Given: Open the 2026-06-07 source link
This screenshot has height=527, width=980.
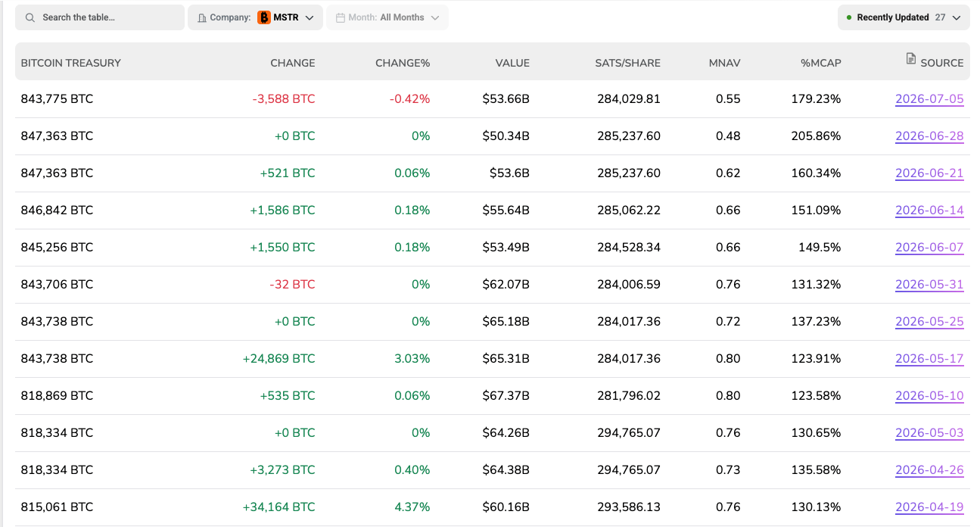Looking at the screenshot, I should tap(929, 248).
